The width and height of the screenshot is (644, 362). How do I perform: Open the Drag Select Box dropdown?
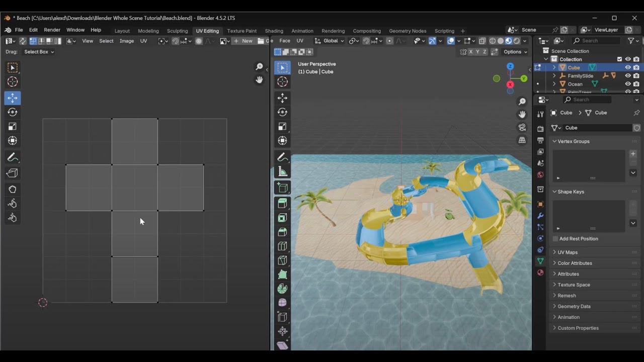click(39, 52)
